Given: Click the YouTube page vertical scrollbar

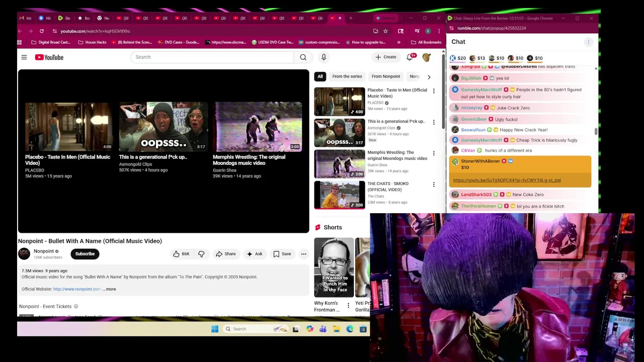Looking at the screenshot, I should [443, 90].
